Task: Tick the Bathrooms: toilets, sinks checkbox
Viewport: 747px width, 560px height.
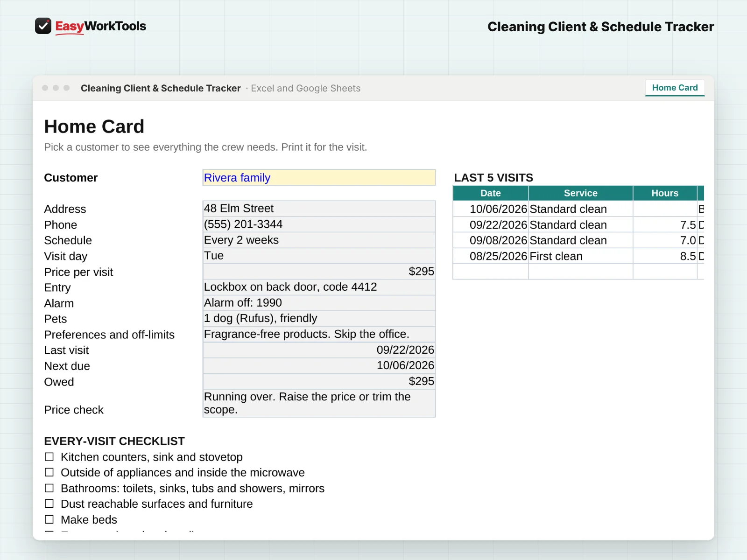Action: [x=49, y=488]
